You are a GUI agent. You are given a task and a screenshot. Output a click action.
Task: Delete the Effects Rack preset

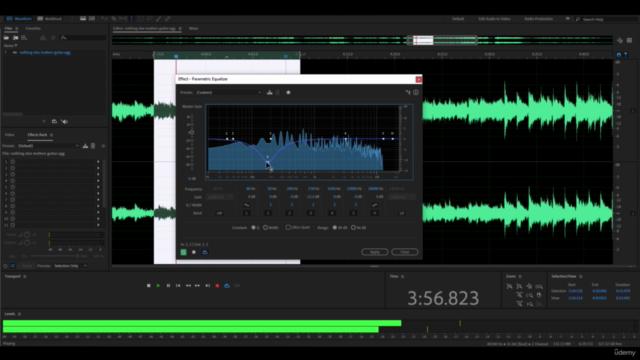(93, 146)
